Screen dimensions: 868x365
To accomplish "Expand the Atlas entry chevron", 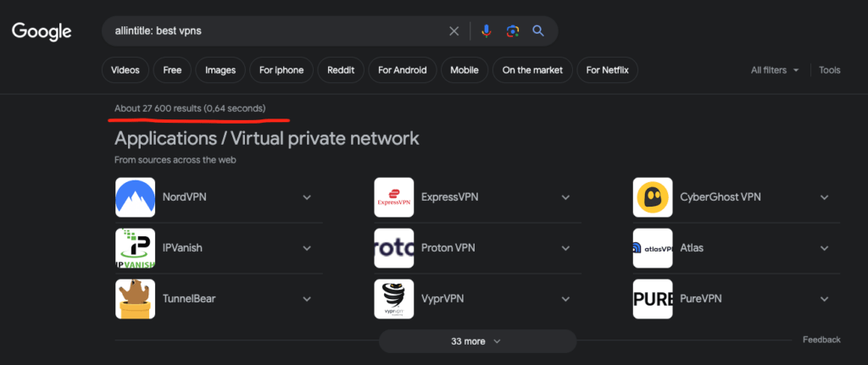I will tap(824, 248).
